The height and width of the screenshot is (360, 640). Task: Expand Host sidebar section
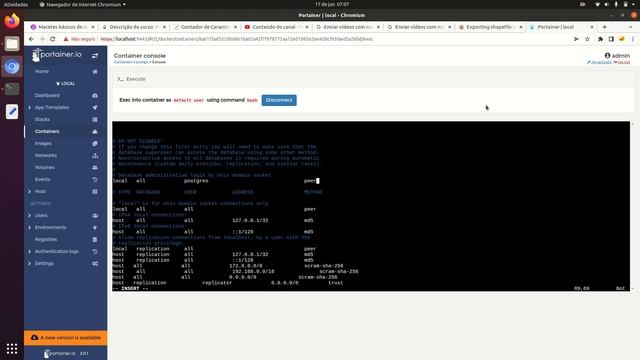click(x=29, y=191)
